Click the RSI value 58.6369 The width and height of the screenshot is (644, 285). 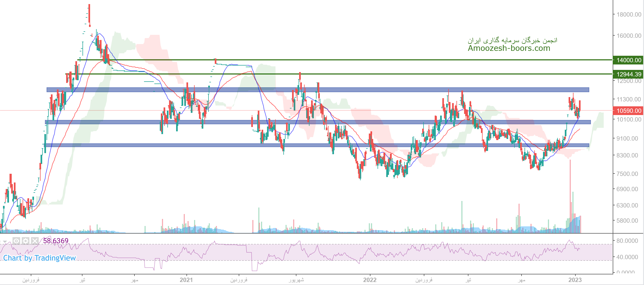tap(56, 241)
